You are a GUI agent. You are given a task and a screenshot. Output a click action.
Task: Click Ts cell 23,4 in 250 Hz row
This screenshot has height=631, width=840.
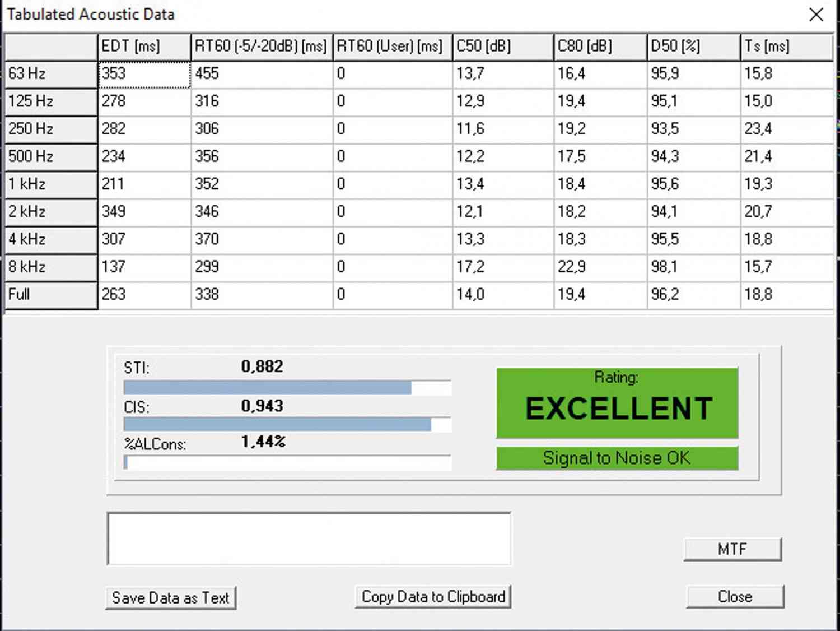click(x=787, y=129)
